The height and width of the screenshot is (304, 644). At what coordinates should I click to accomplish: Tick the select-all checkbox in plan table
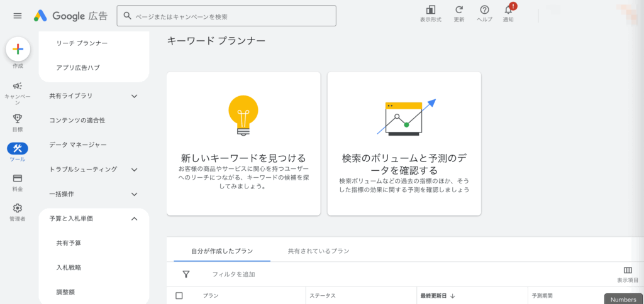179,296
